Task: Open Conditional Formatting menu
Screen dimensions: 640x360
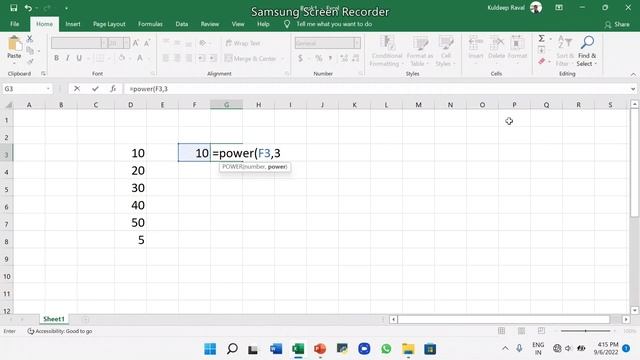Action: point(387,51)
